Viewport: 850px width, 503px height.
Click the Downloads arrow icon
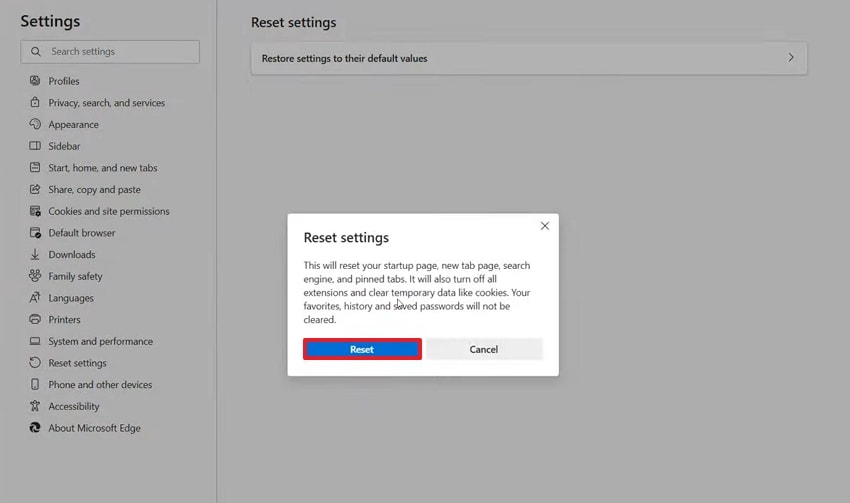[x=35, y=254]
